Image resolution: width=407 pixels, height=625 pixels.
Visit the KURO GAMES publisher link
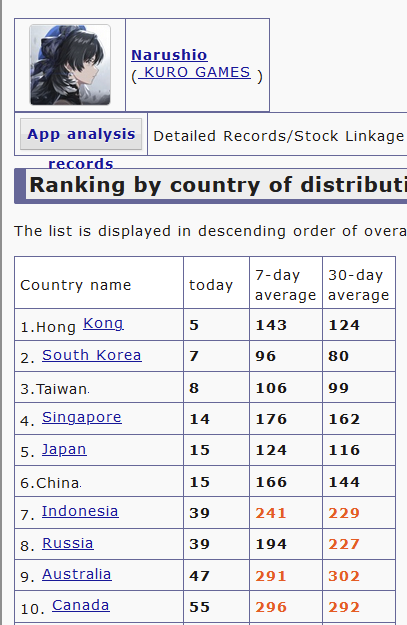pyautogui.click(x=194, y=73)
